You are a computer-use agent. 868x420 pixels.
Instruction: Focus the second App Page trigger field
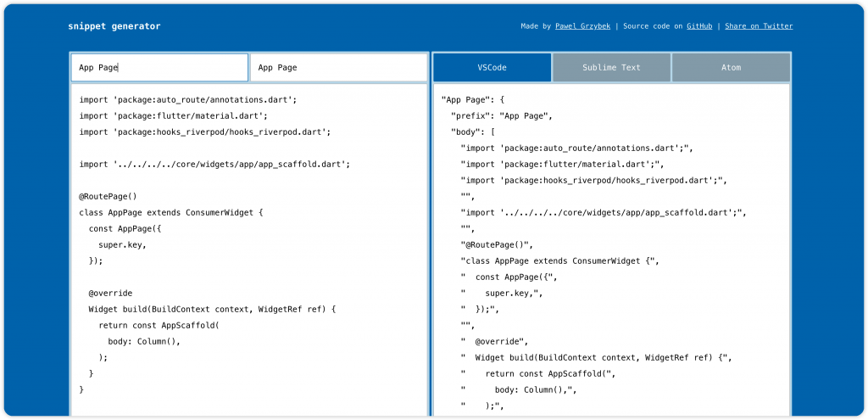point(339,68)
